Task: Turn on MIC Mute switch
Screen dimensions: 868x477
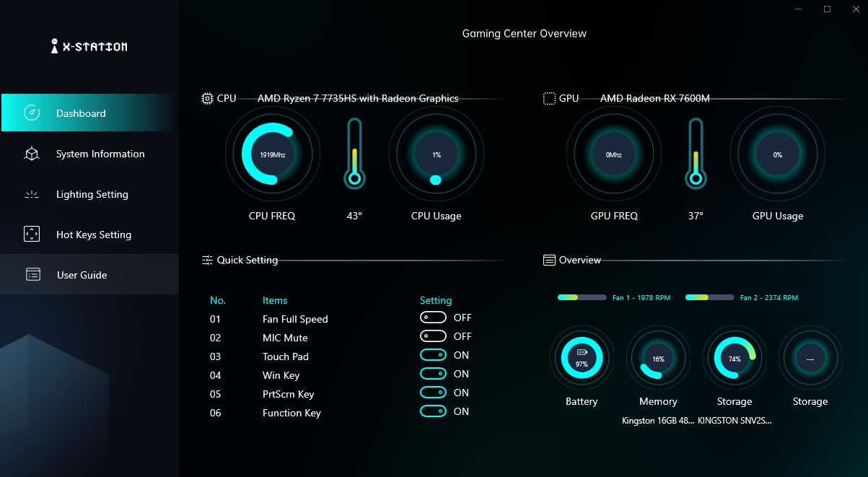Action: pos(434,336)
